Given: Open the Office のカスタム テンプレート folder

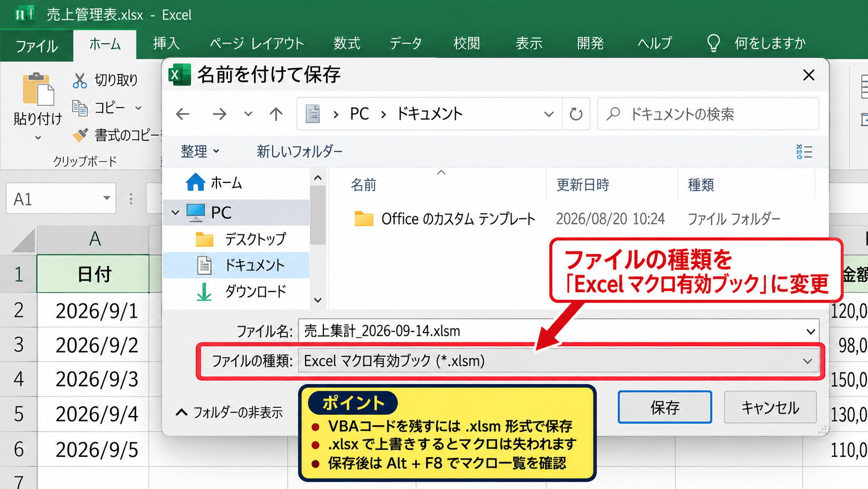Looking at the screenshot, I should tap(444, 219).
